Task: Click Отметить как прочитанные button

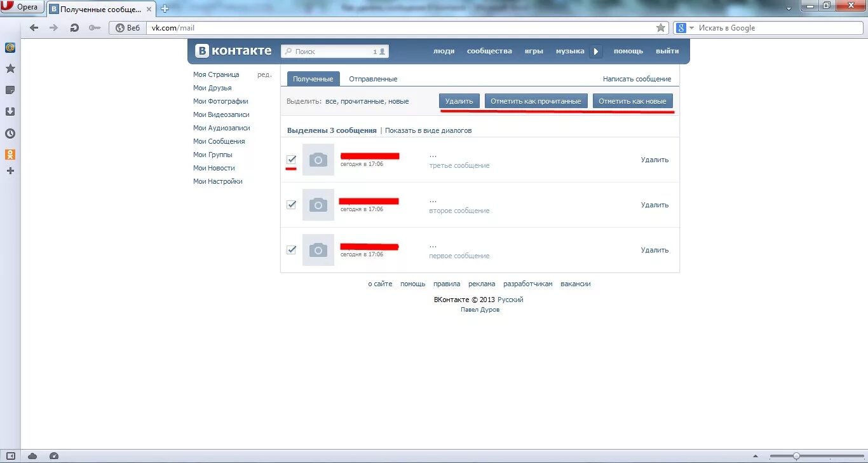Action: (536, 101)
